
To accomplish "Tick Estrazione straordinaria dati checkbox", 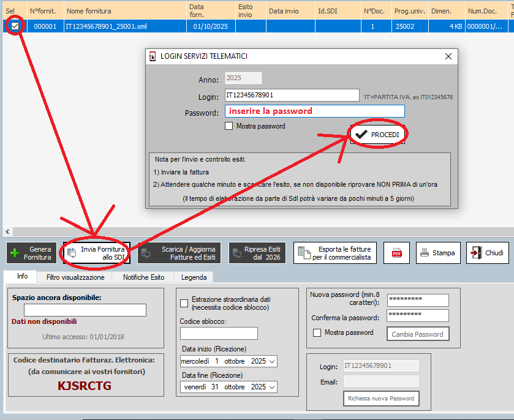I will click(x=184, y=303).
